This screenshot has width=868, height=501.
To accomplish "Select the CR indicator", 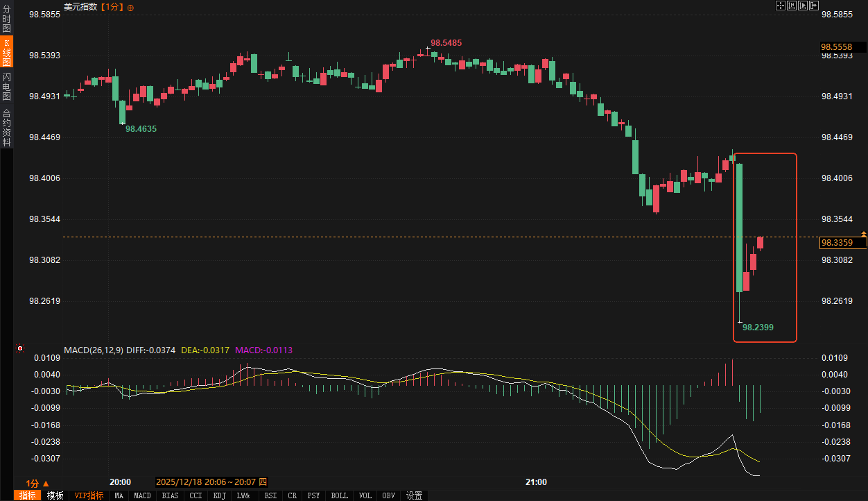I will pos(292,495).
